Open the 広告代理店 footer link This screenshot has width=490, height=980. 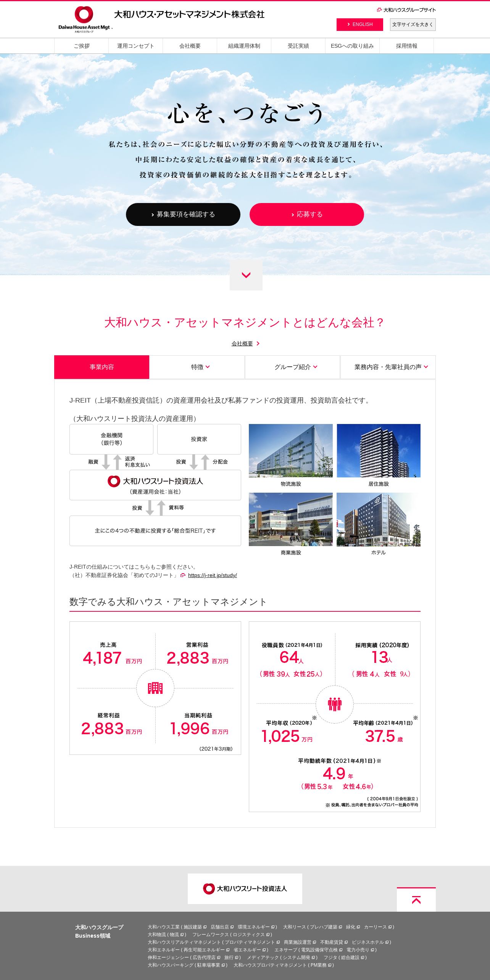pyautogui.click(x=206, y=957)
